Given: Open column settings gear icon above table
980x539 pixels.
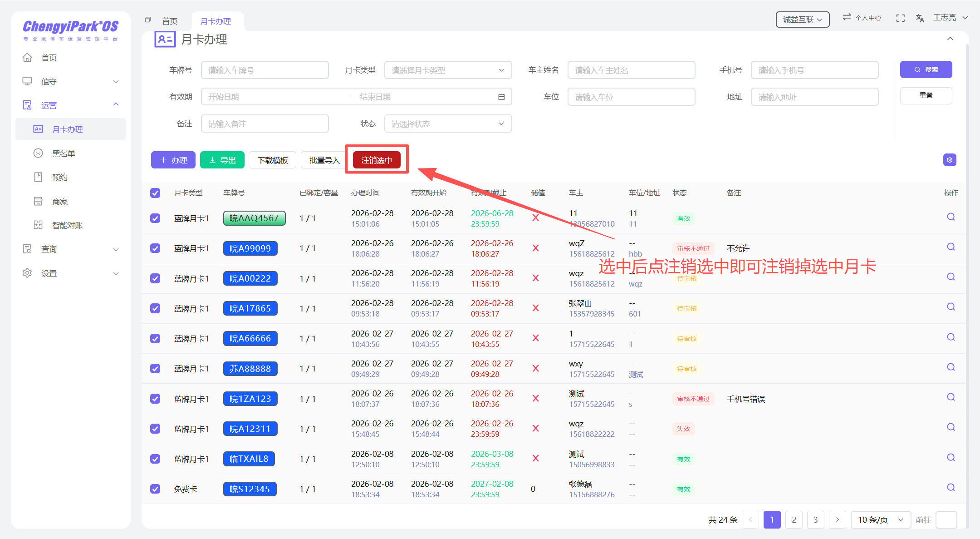Looking at the screenshot, I should pos(950,160).
